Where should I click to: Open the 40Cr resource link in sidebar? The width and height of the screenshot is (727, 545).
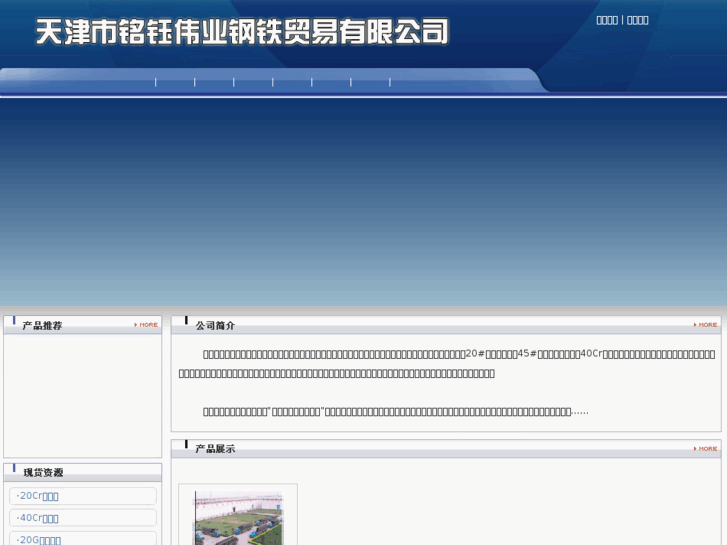37,518
